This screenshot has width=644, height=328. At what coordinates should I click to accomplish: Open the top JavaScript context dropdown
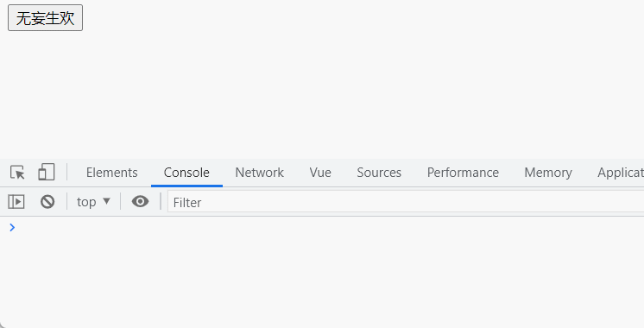[93, 202]
